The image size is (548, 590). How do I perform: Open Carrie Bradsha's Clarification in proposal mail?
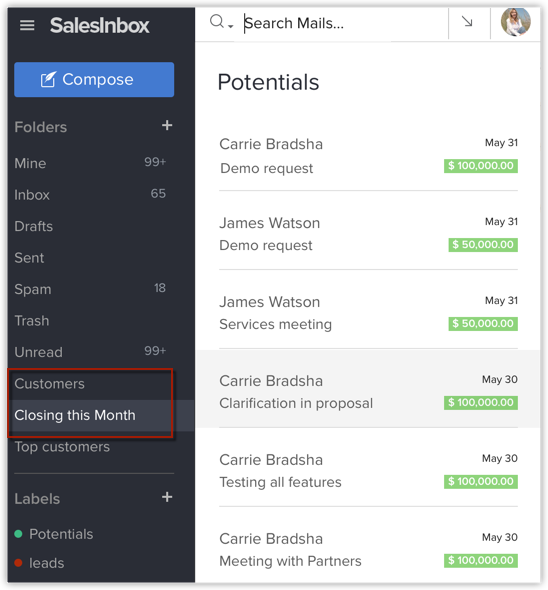click(368, 389)
